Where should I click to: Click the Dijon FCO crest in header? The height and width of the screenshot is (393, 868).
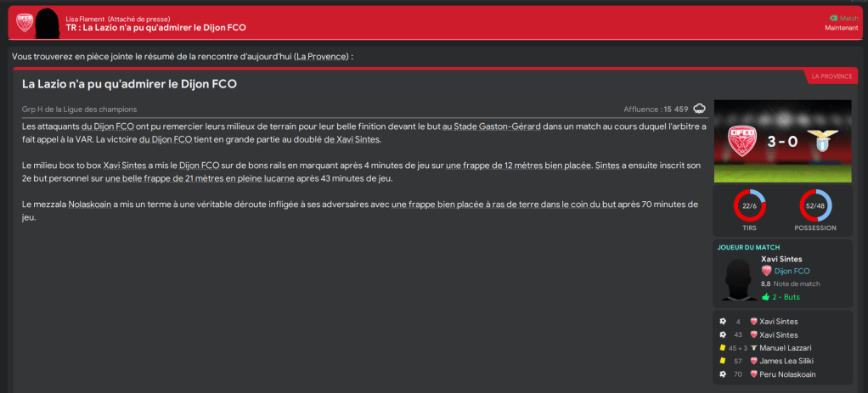coord(25,22)
